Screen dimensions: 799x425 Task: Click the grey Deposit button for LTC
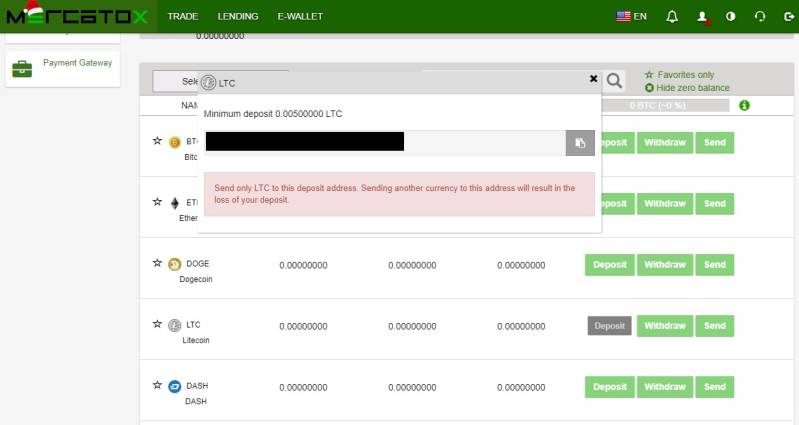coord(609,326)
